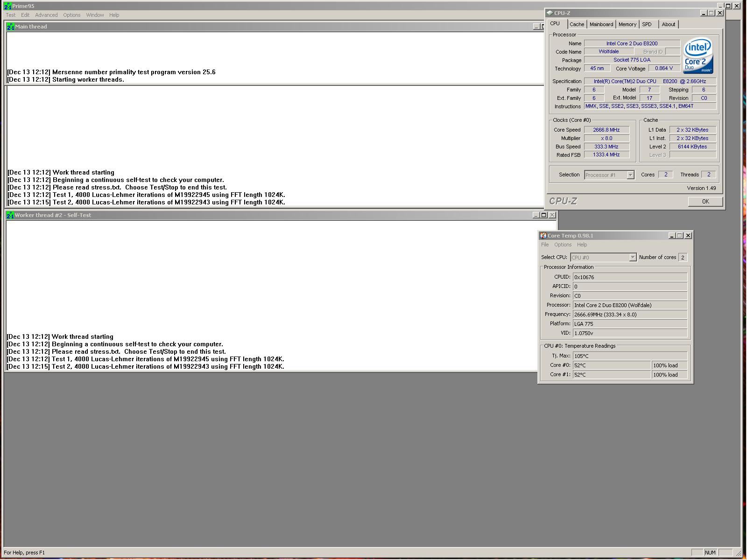747x560 pixels.
Task: Close the Core Temp window
Action: click(688, 236)
